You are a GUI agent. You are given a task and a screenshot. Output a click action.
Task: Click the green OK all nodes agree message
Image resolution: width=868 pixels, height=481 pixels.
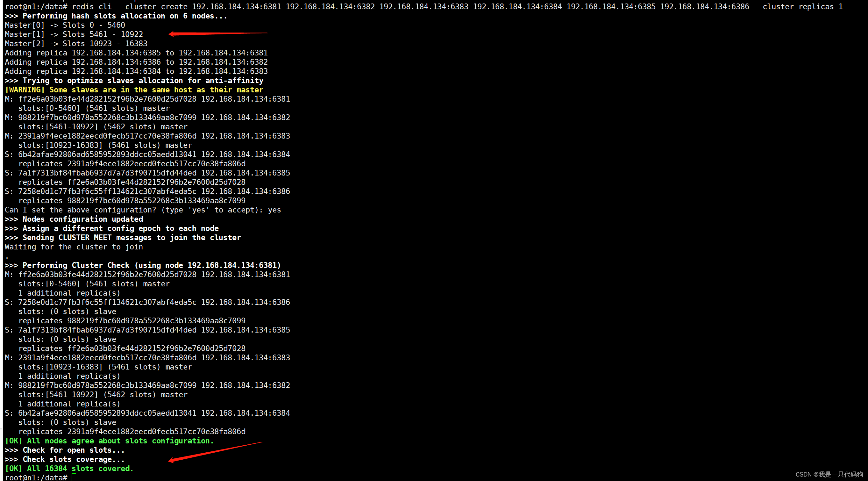coord(109,441)
